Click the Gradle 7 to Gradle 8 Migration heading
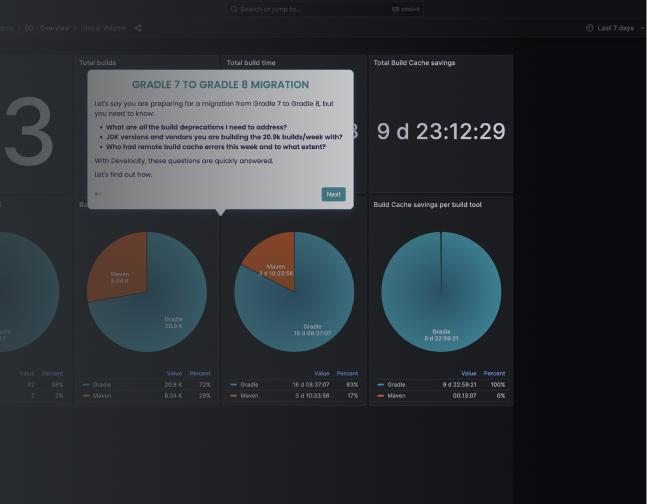Image resolution: width=647 pixels, height=504 pixels. pyautogui.click(x=220, y=85)
